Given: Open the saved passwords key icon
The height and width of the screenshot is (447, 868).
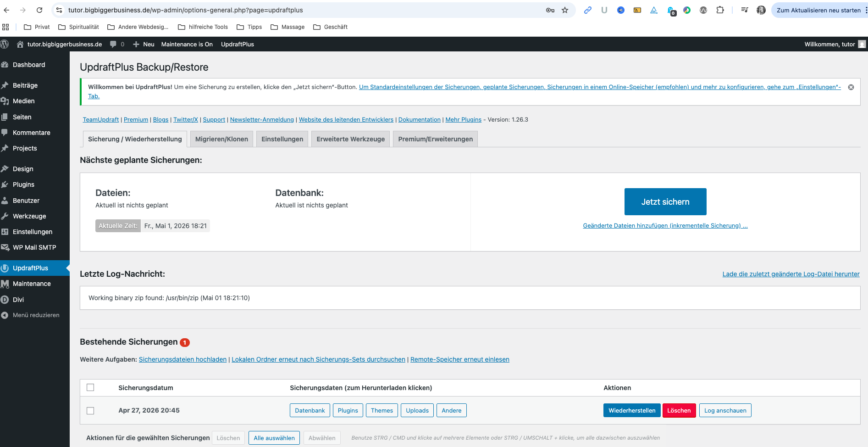Looking at the screenshot, I should pyautogui.click(x=550, y=10).
